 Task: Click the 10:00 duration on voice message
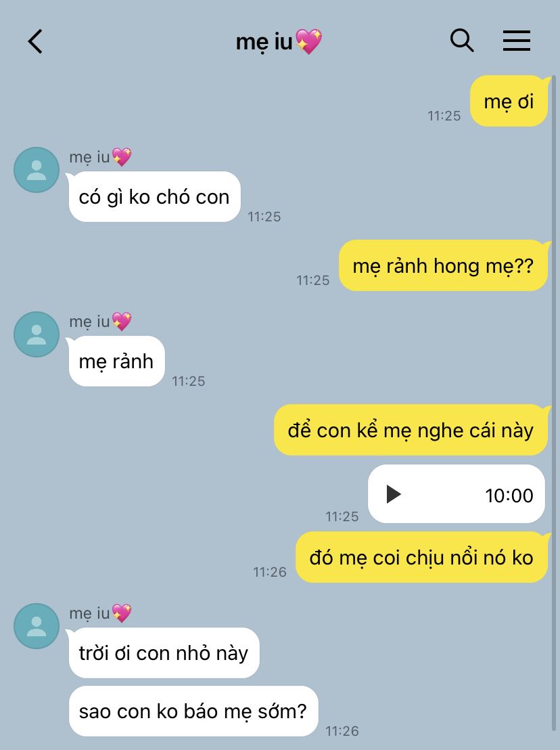(x=509, y=495)
